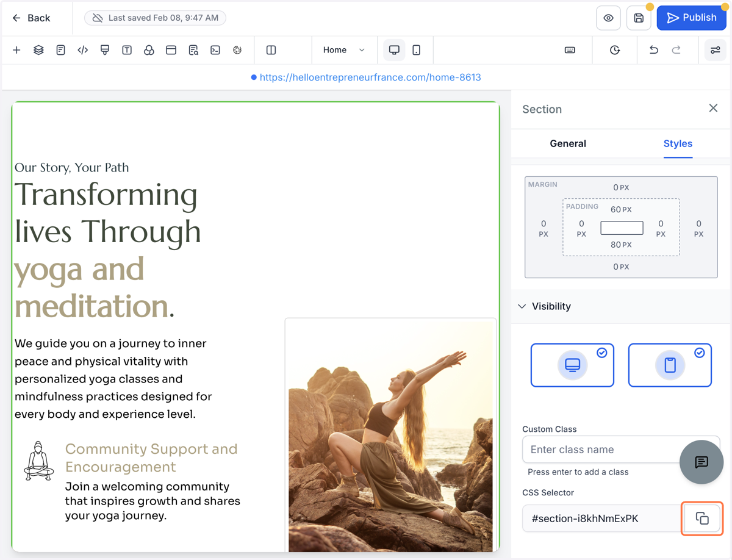Click the Publish button

[x=691, y=18]
